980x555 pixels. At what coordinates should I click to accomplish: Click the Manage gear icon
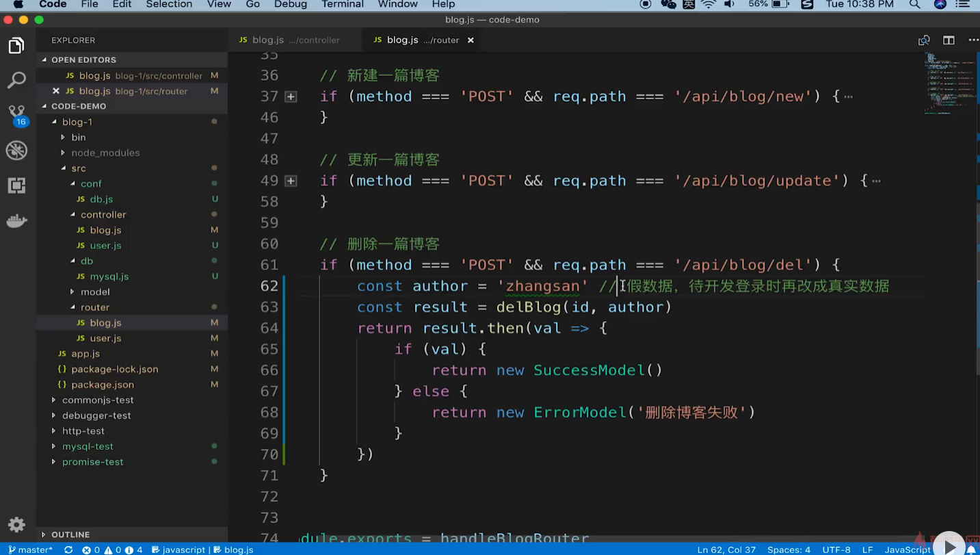point(16,525)
